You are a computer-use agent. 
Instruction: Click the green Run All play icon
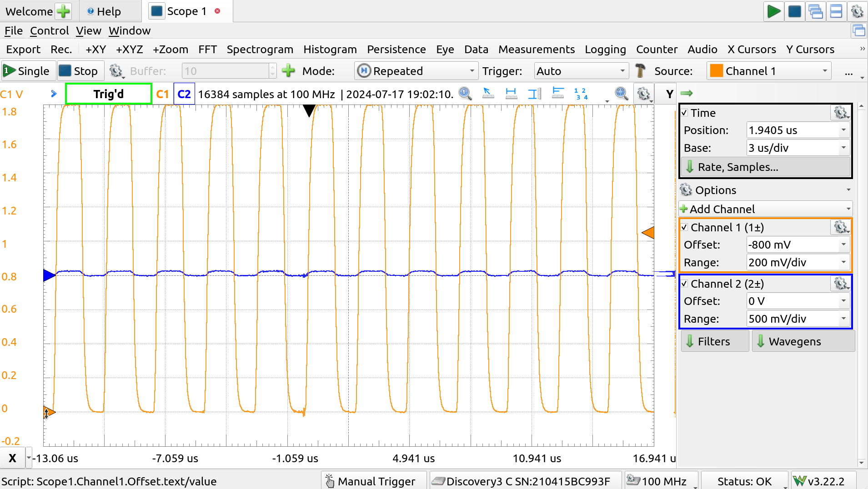773,11
